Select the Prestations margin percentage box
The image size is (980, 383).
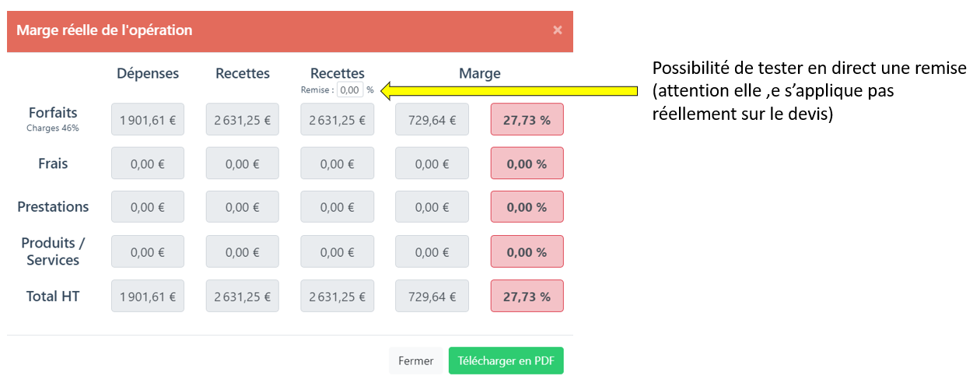coord(527,207)
